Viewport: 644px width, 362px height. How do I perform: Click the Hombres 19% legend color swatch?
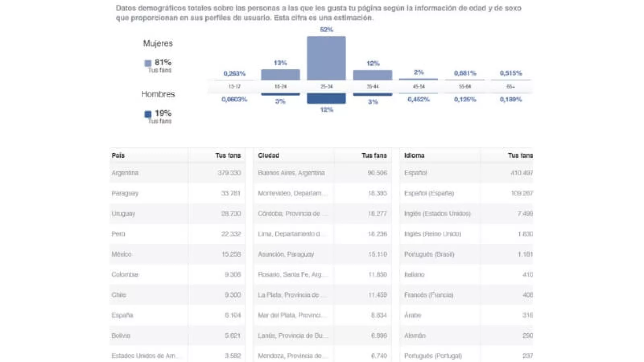(x=148, y=114)
